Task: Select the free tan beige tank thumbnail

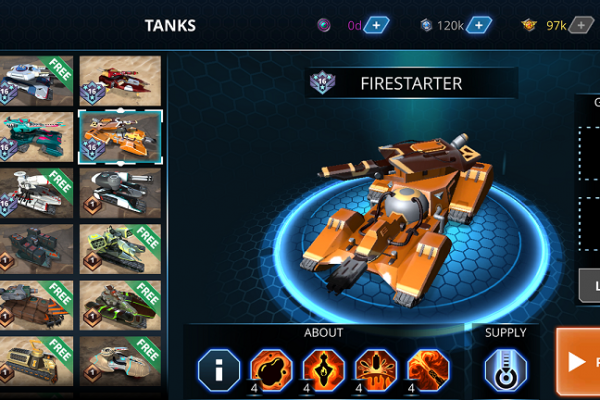Action: (120, 361)
